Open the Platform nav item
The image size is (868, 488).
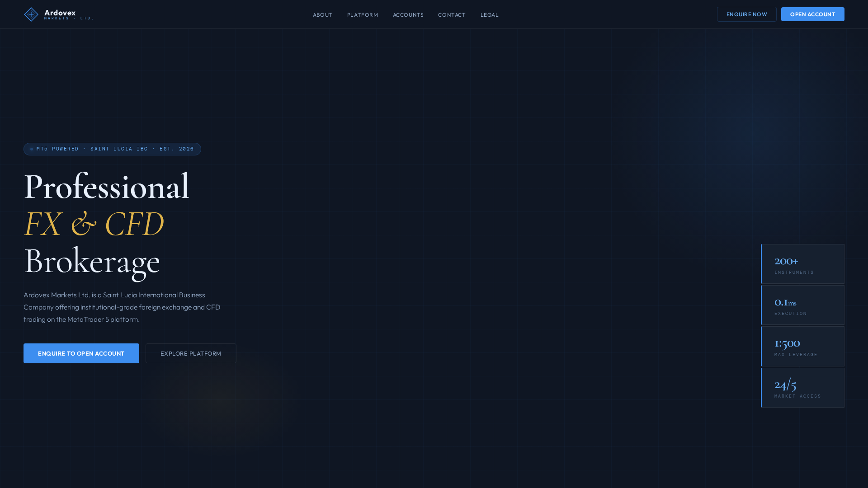pyautogui.click(x=363, y=15)
